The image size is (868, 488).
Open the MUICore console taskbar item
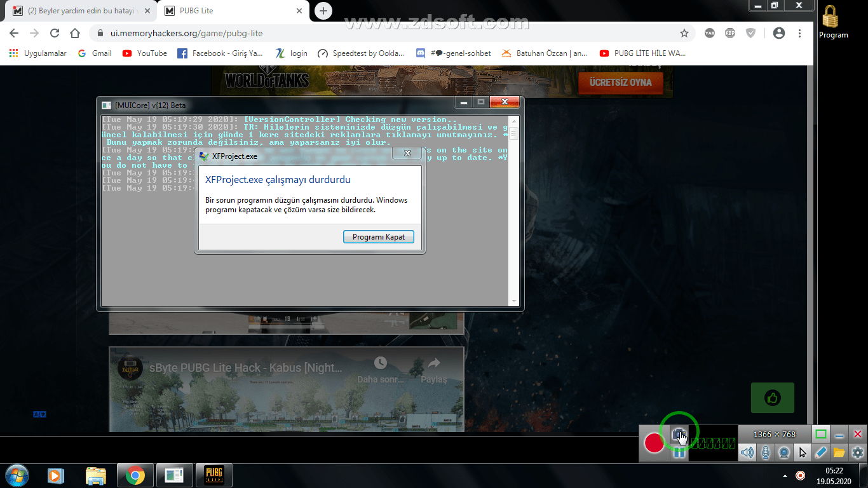pos(174,475)
